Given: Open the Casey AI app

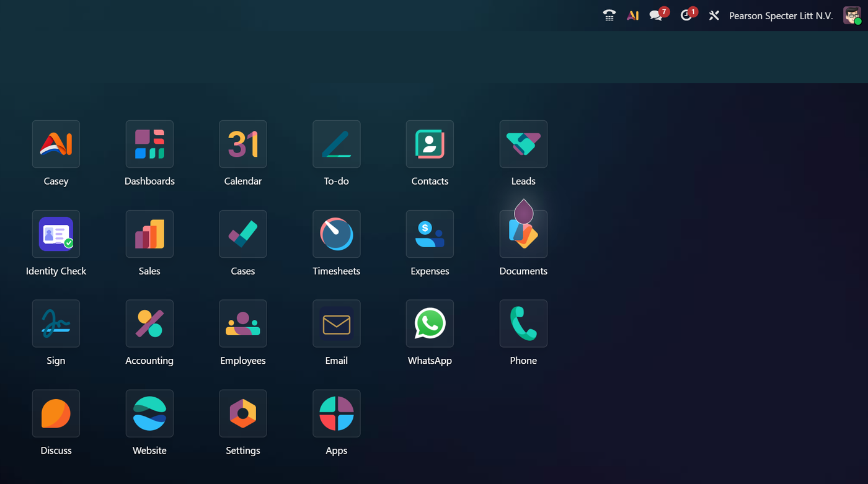Looking at the screenshot, I should point(56,144).
